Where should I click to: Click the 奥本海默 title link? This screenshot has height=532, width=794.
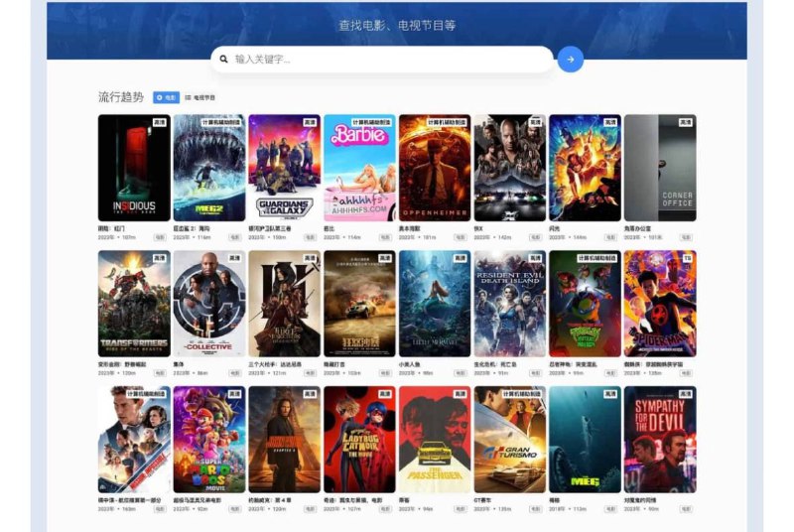coord(409,229)
